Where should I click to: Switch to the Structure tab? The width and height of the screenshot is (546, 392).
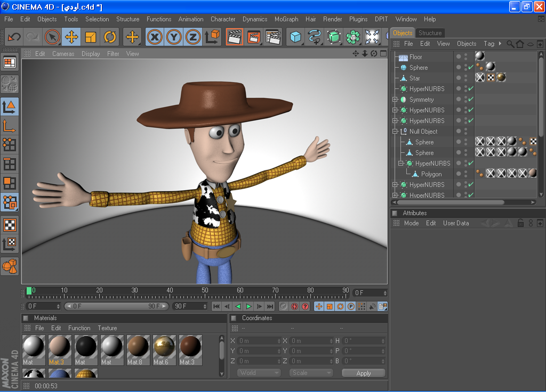[x=430, y=33]
